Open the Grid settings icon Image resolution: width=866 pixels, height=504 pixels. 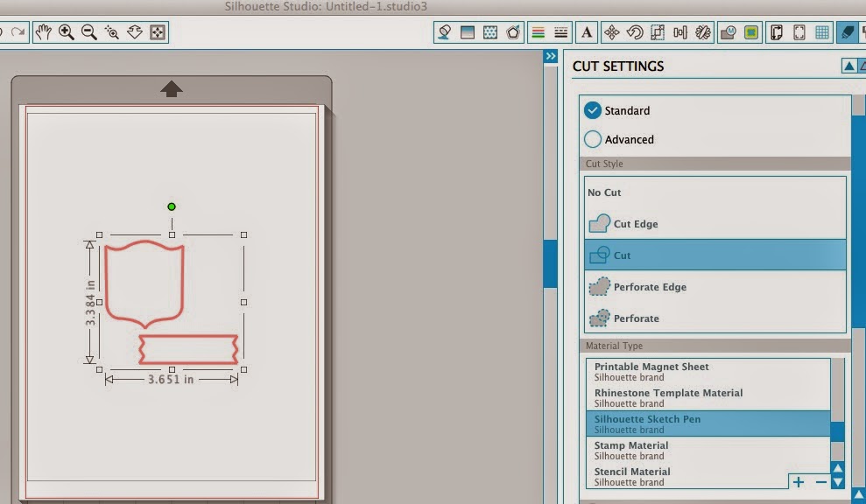(822, 32)
